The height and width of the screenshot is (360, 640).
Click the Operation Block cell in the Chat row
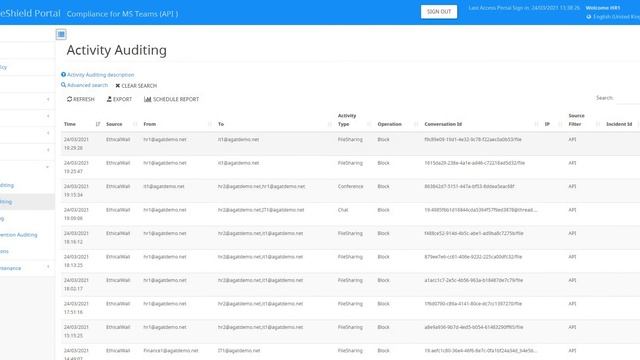point(383,210)
